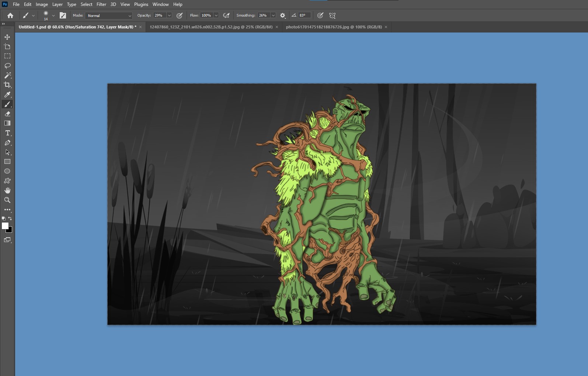This screenshot has width=588, height=376.
Task: Open the tool preset picker arrow
Action: (x=33, y=15)
